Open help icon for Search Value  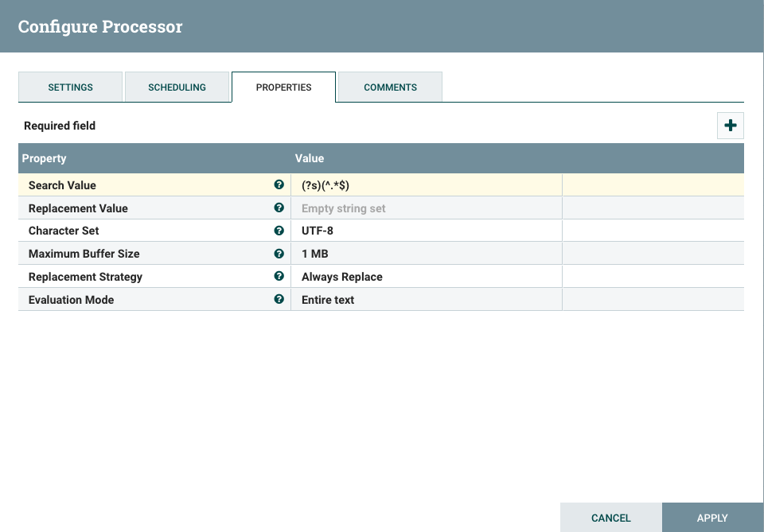(x=279, y=184)
